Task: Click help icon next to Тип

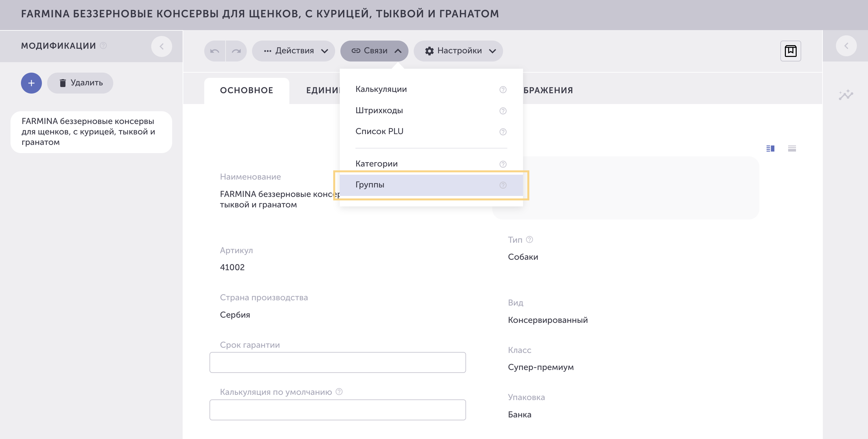Action: tap(529, 239)
